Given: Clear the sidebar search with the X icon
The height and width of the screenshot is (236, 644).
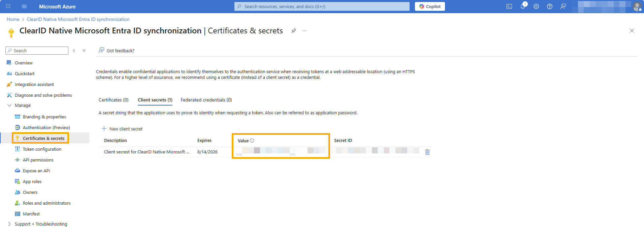Looking at the screenshot, I should [x=74, y=51].
